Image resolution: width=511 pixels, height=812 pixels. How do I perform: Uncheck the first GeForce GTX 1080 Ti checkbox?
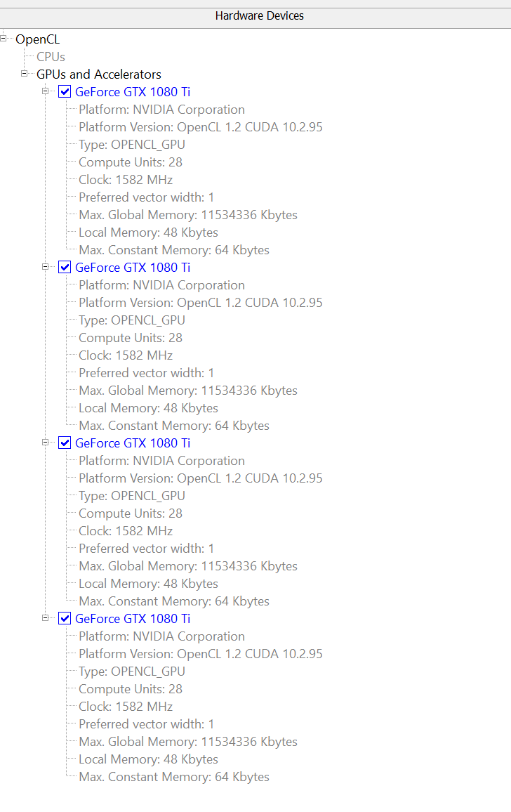point(65,92)
